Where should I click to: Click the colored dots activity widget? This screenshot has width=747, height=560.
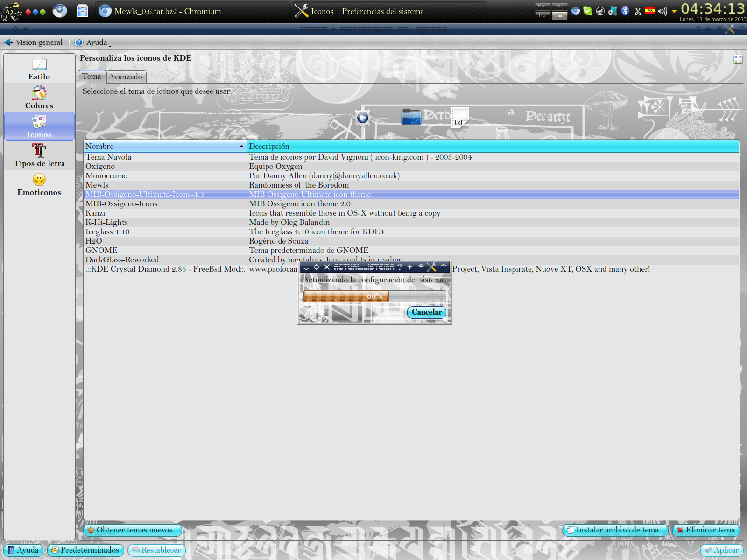(35, 12)
